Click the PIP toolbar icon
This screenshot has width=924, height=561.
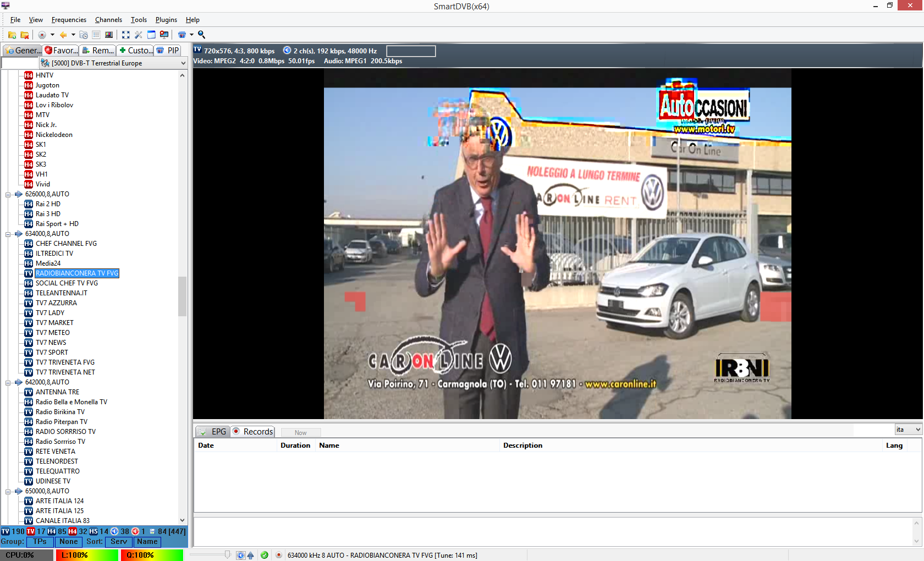click(182, 35)
